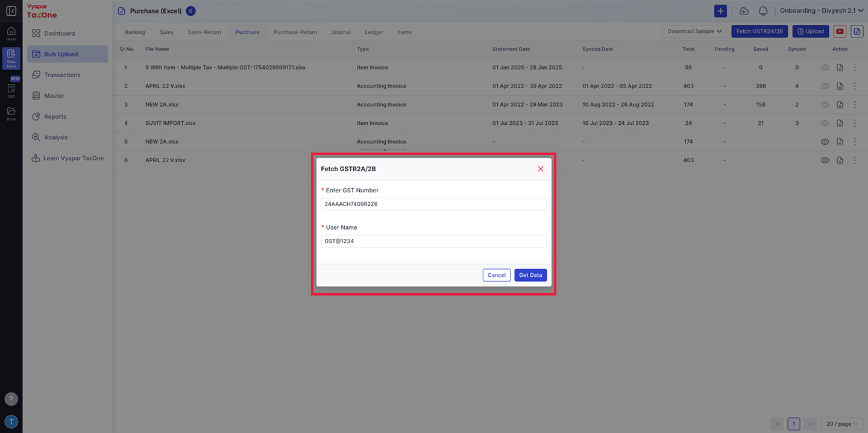Open three-dot menu for SUVIT IMPORT.xlsx
This screenshot has height=433, width=868.
[x=855, y=123]
